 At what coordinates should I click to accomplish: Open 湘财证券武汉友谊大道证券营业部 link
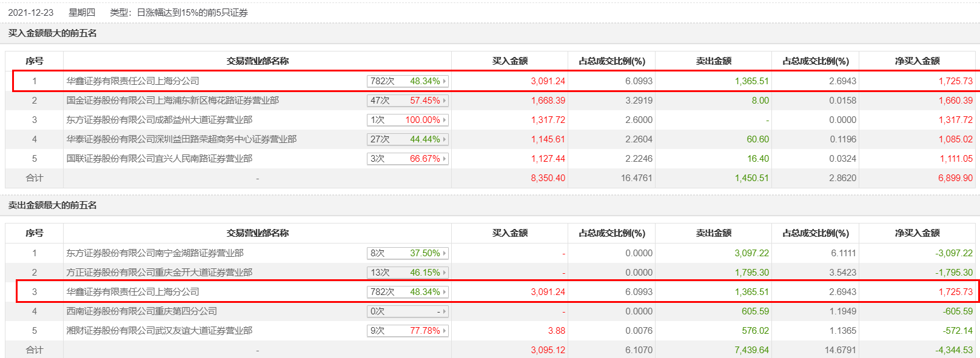point(159,331)
